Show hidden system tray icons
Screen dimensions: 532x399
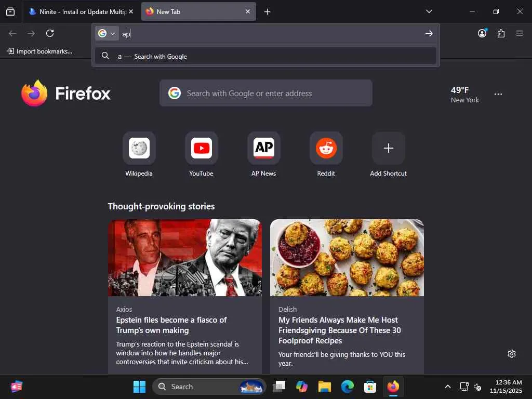448,387
